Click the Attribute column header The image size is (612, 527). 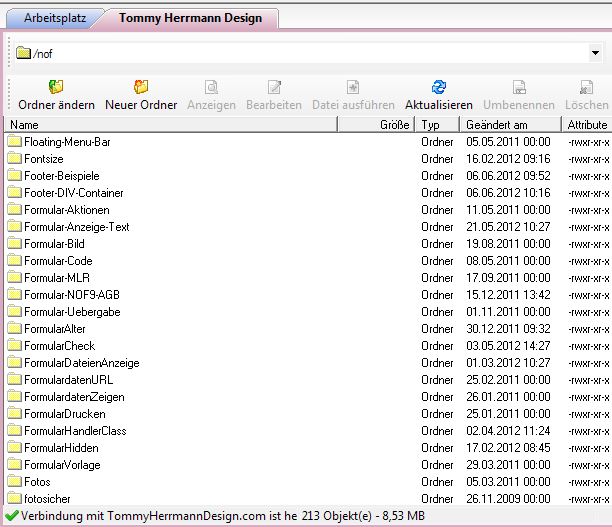coord(587,125)
